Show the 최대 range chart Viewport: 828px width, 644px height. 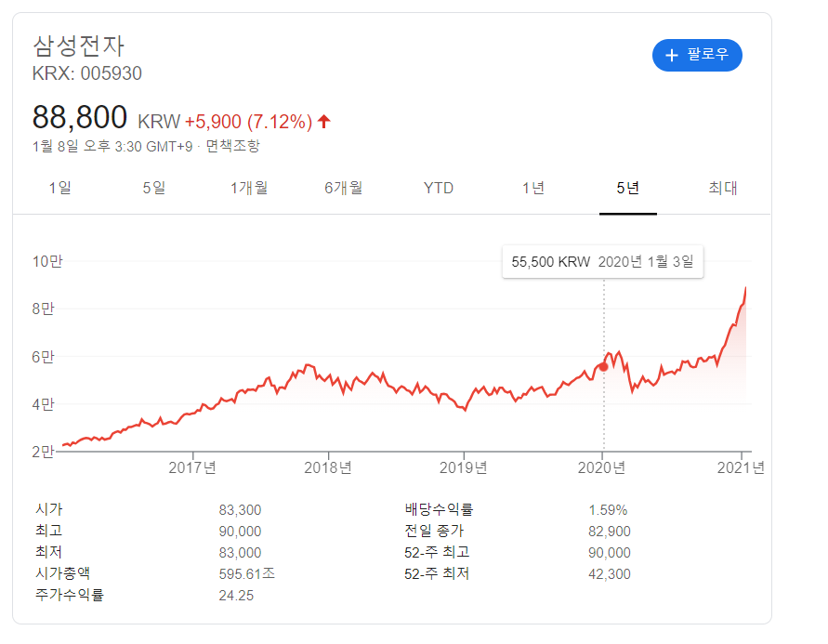click(722, 188)
